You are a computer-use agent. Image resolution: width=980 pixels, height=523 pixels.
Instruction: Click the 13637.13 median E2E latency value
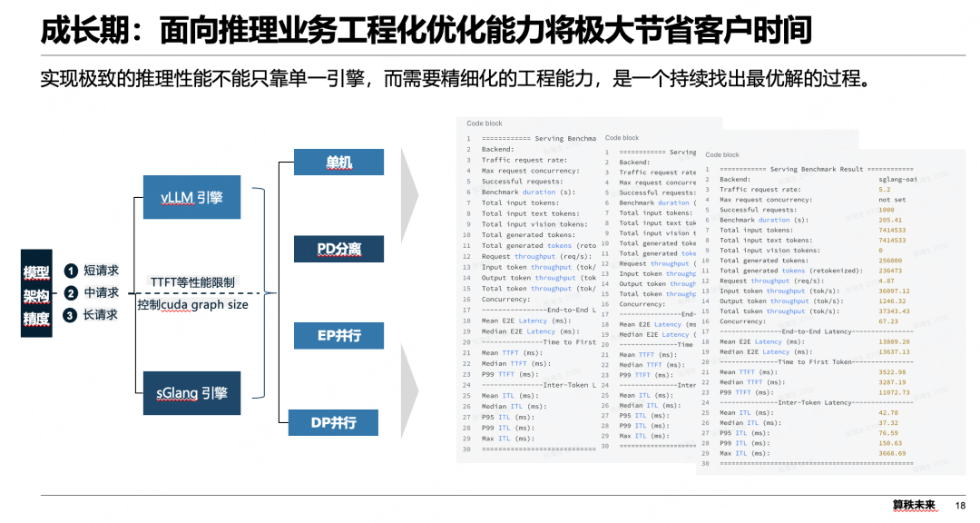click(894, 351)
